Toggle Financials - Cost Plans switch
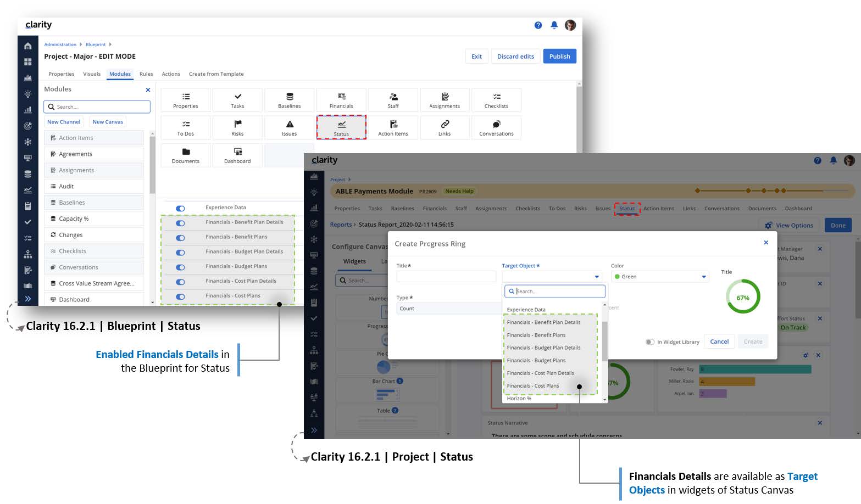The width and height of the screenshot is (861, 504). pyautogui.click(x=180, y=296)
